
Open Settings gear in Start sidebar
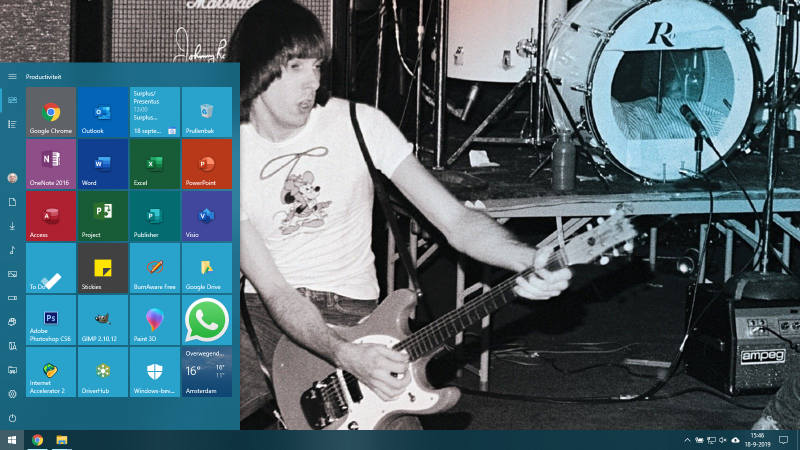pyautogui.click(x=12, y=394)
